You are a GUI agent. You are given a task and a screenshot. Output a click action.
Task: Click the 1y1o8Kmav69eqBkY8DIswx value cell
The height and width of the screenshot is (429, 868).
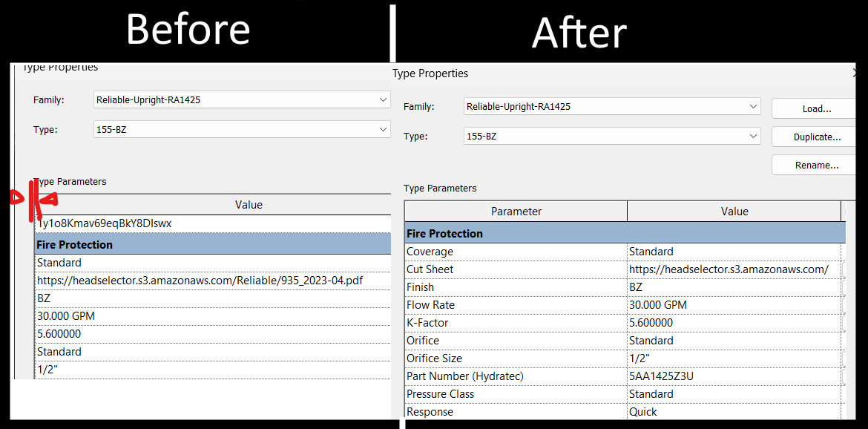105,223
